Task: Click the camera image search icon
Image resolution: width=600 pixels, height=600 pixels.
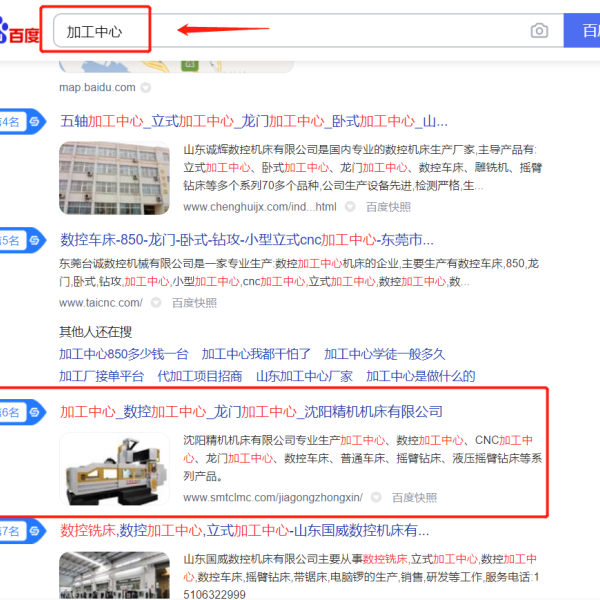Action: [x=539, y=31]
